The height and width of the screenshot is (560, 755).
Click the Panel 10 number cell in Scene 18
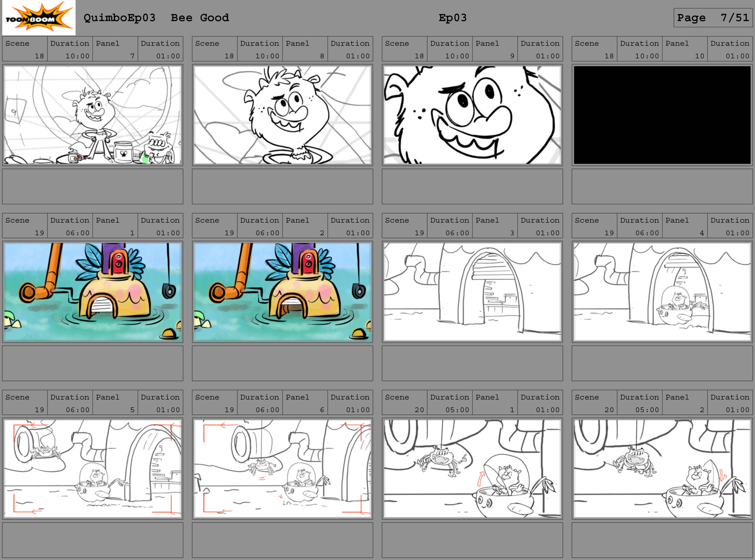click(685, 49)
